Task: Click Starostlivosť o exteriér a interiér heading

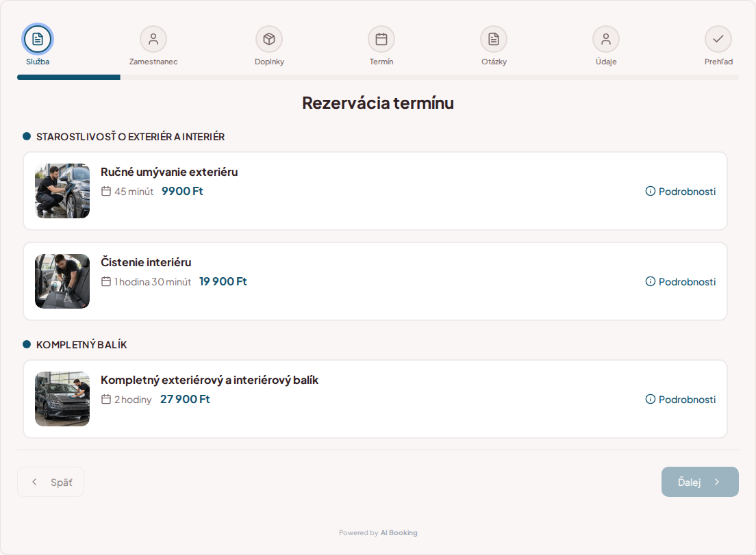Action: 130,137
